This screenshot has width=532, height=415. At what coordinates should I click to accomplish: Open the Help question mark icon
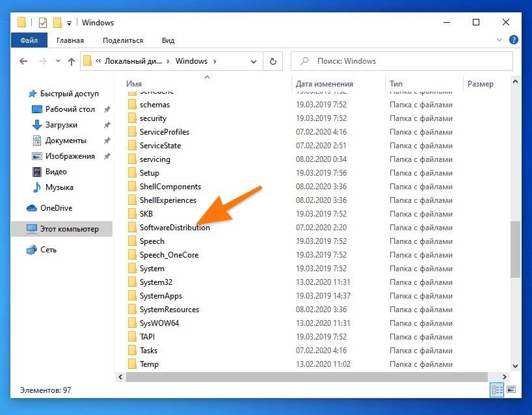[x=514, y=40]
